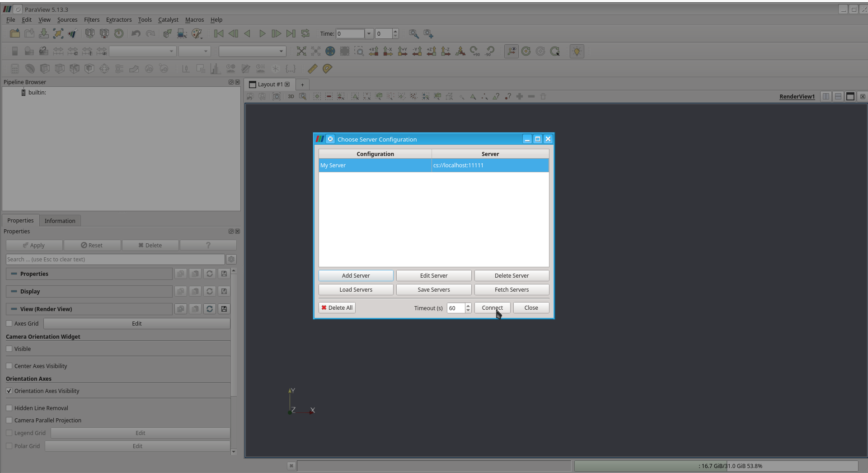Open the Catalyst menu

[168, 19]
